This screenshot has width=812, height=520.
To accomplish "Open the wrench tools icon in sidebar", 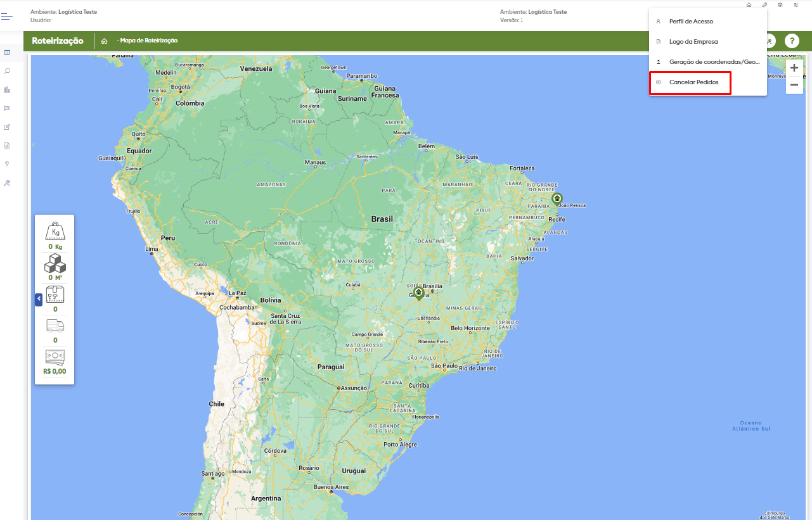I will coord(7,182).
